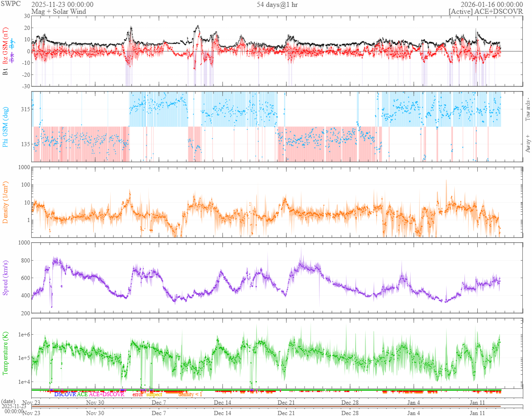Click the yellow 'suspect' legend entry

tap(154, 394)
